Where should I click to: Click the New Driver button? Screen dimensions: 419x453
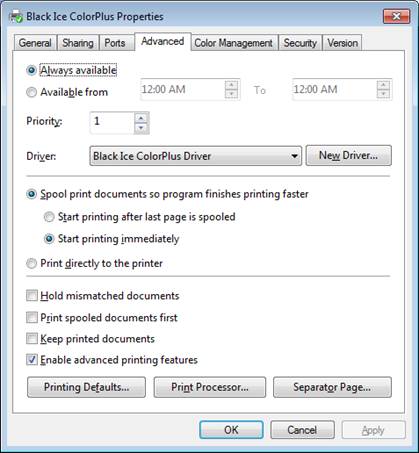pyautogui.click(x=349, y=155)
